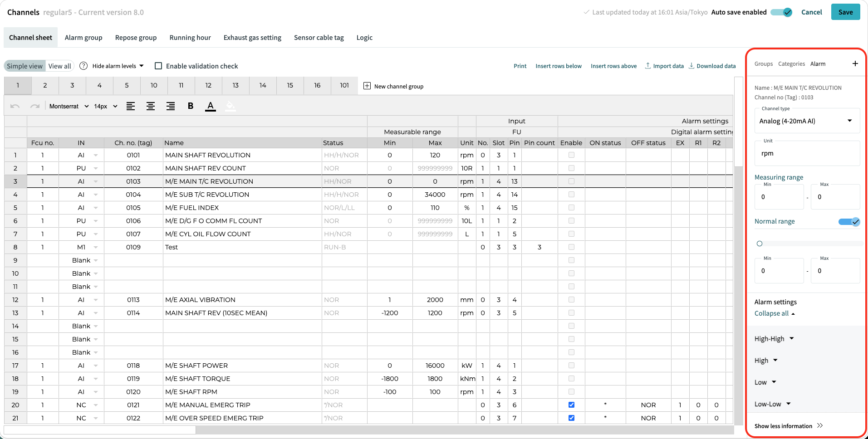The width and height of the screenshot is (868, 439).
Task: Open the cell fill color tool
Action: click(230, 106)
